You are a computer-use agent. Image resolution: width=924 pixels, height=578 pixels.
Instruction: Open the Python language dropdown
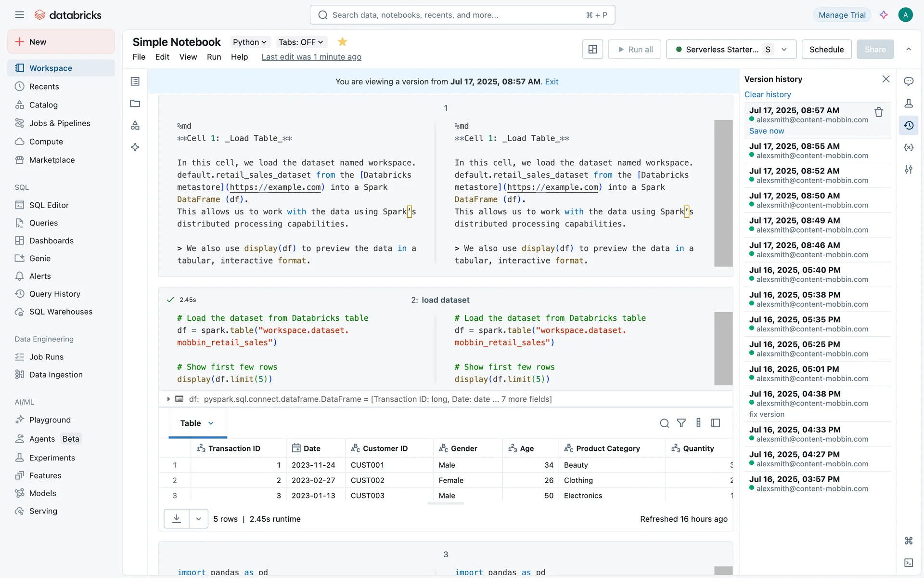coord(249,42)
